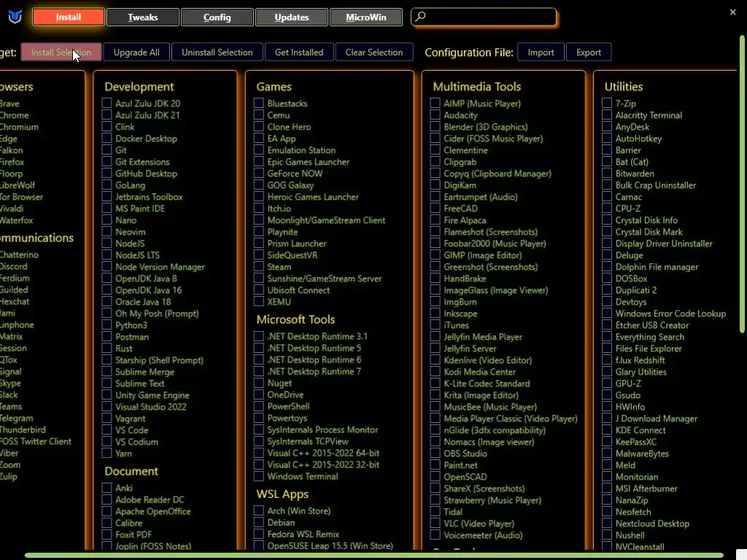Check Windows Terminal checkbox

[259, 476]
